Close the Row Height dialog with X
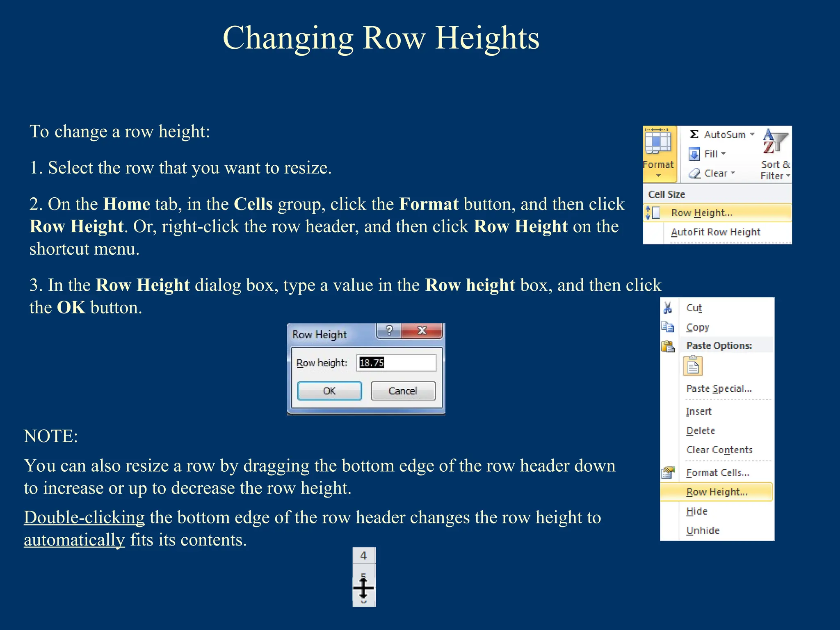The image size is (840, 630). pos(422,331)
